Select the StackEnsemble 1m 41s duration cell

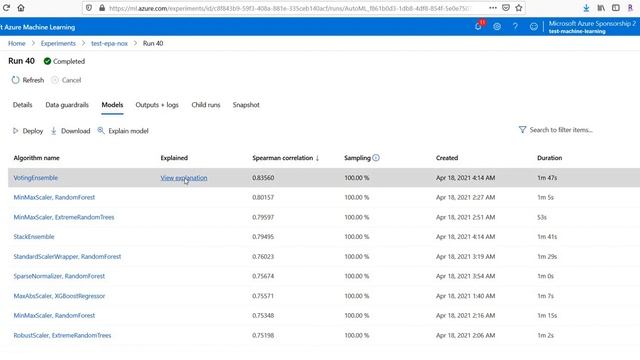click(x=547, y=237)
